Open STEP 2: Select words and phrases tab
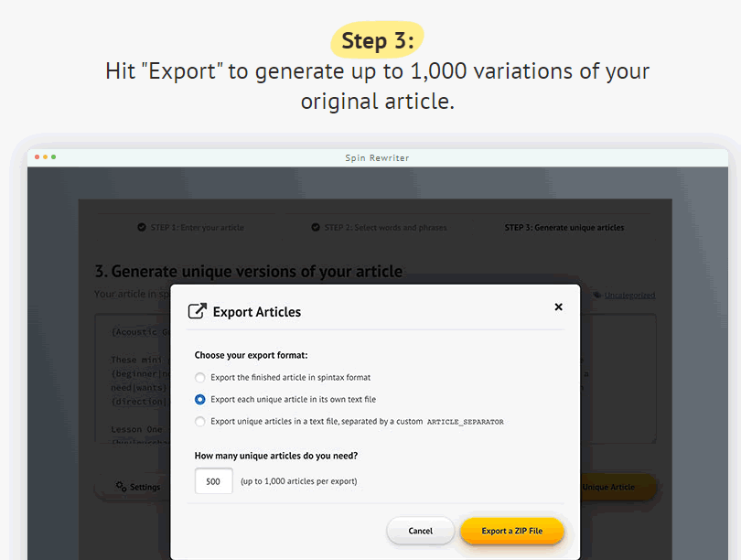 (x=384, y=227)
